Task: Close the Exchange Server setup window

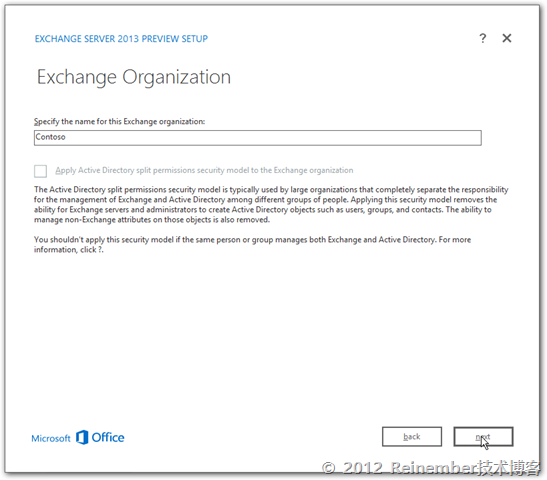Action: 507,38
